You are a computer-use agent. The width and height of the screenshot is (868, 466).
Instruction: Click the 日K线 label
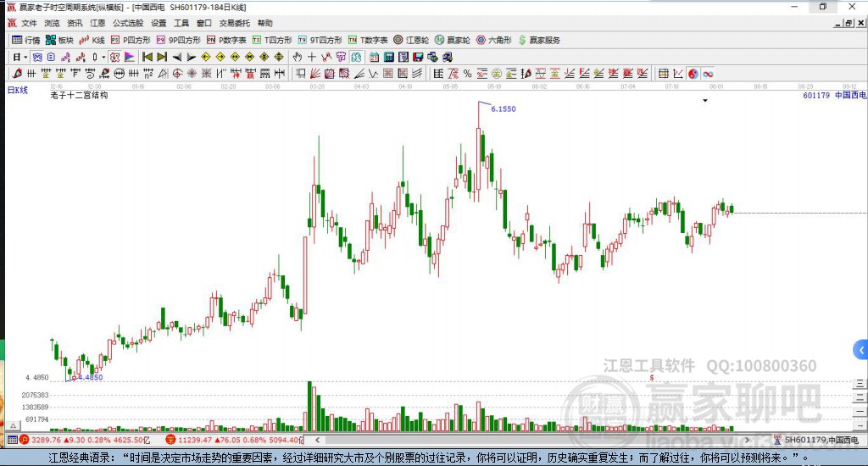click(x=17, y=90)
